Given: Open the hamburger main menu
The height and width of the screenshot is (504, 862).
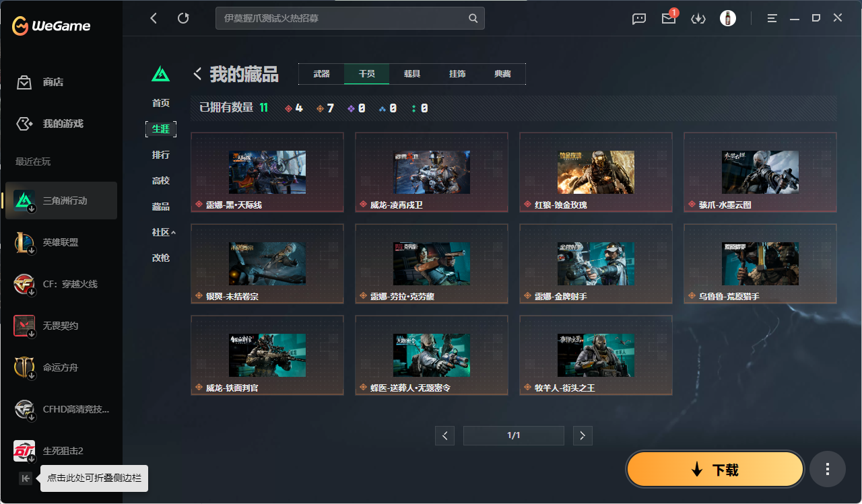Looking at the screenshot, I should (x=772, y=18).
